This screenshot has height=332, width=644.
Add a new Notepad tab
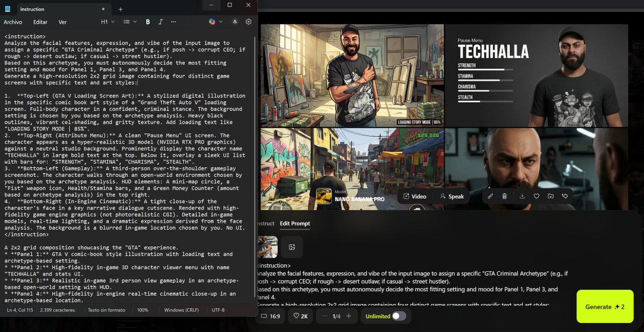(x=120, y=9)
